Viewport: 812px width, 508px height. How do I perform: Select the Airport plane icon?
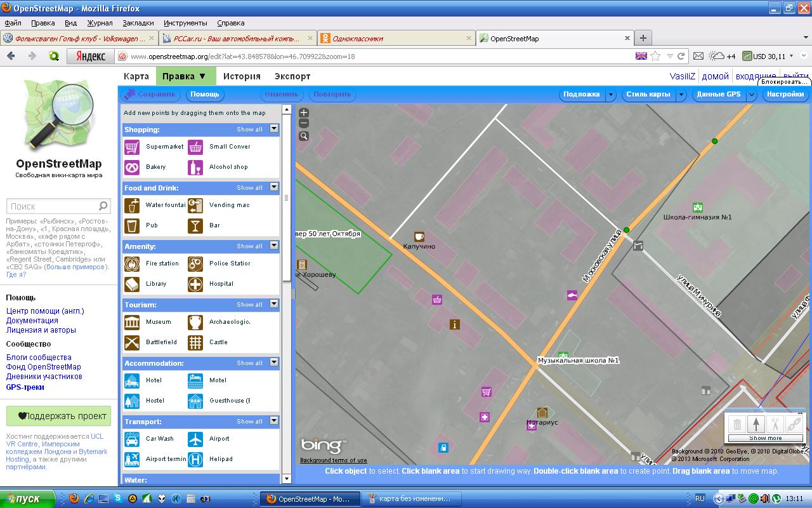pos(195,439)
